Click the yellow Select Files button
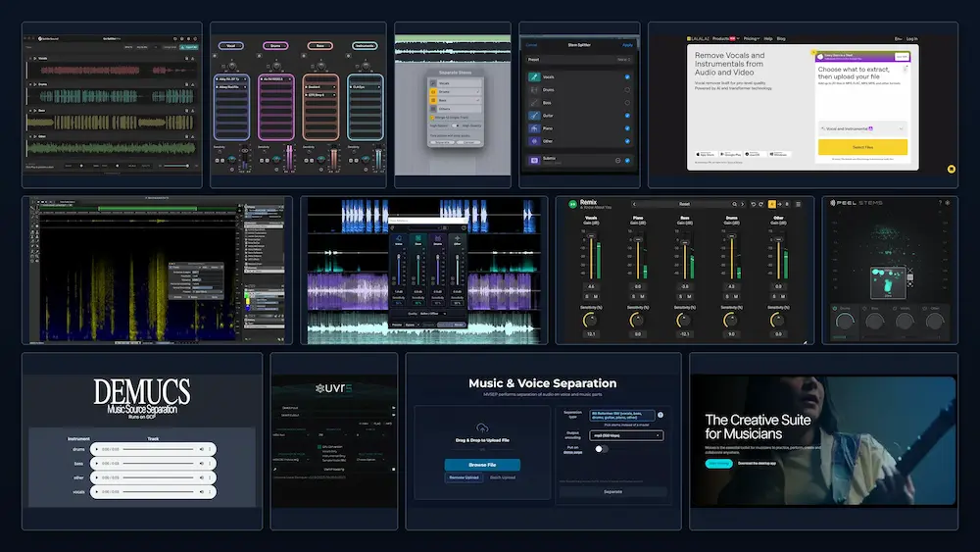Viewport: 980px width, 552px height. (862, 147)
